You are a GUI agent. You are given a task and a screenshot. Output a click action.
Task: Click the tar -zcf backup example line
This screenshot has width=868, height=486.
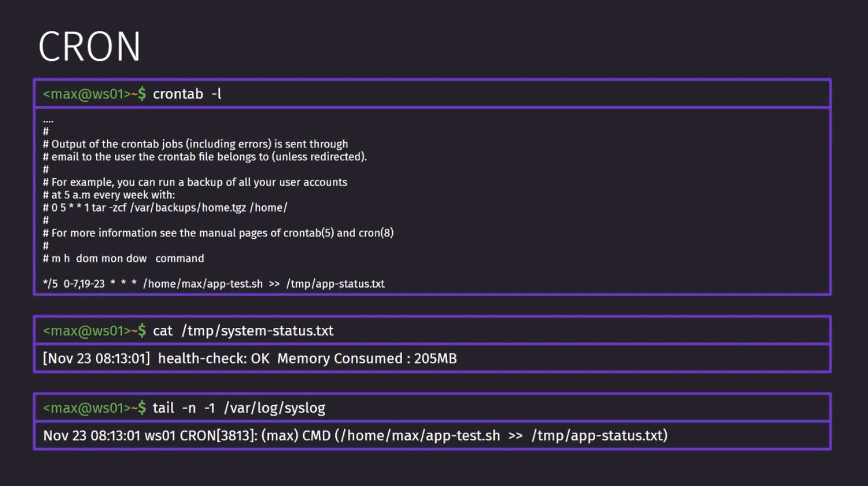(x=165, y=208)
